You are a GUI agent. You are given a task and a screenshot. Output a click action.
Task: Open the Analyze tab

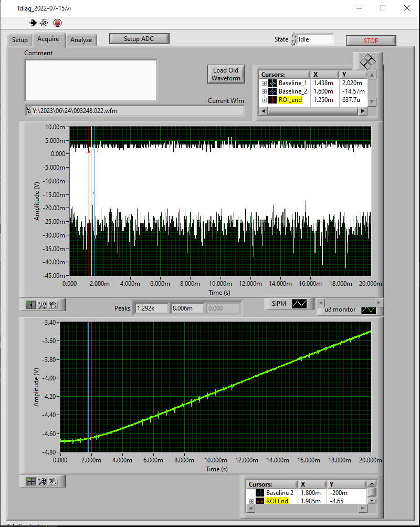(x=81, y=40)
